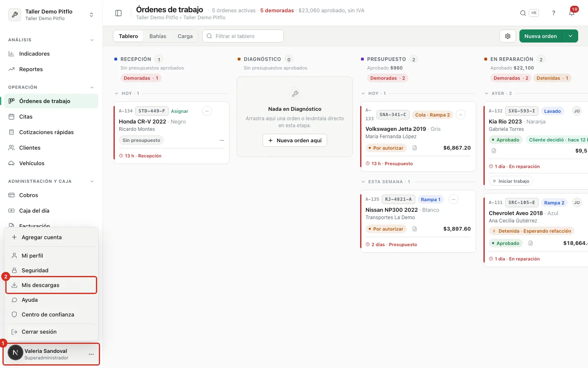Viewport: 588px width, 368px height.
Task: Open Cobros in sidebar
Action: pos(51,195)
